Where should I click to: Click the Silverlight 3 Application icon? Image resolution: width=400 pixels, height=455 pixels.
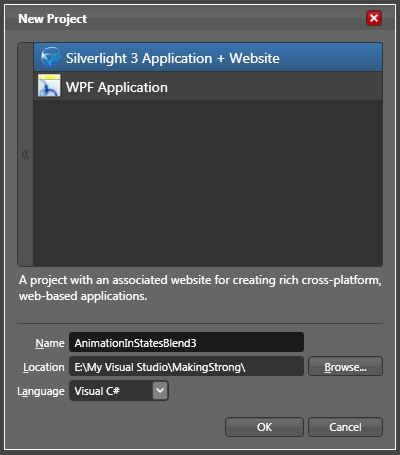click(50, 57)
